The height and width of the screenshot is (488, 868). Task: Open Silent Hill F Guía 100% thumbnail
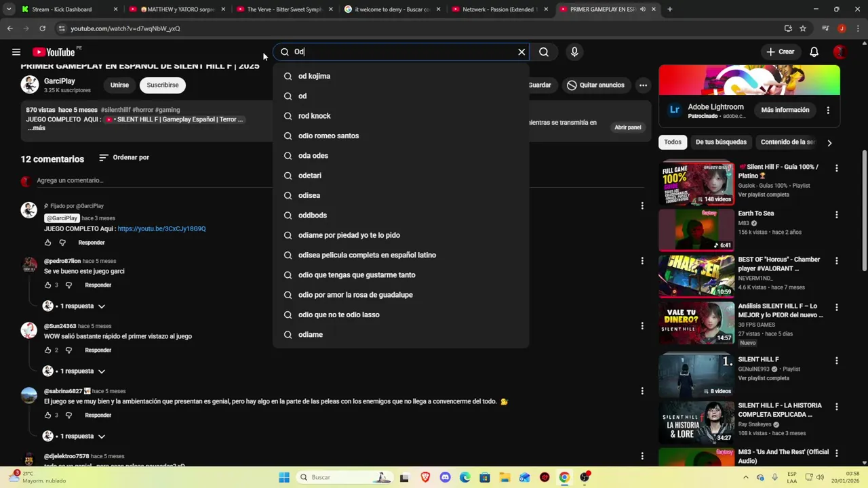point(696,182)
